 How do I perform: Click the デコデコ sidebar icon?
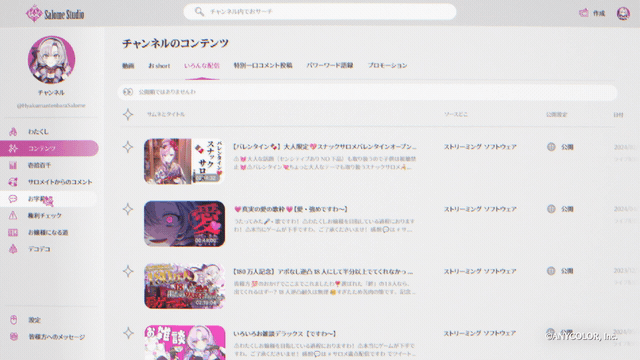[x=13, y=249]
